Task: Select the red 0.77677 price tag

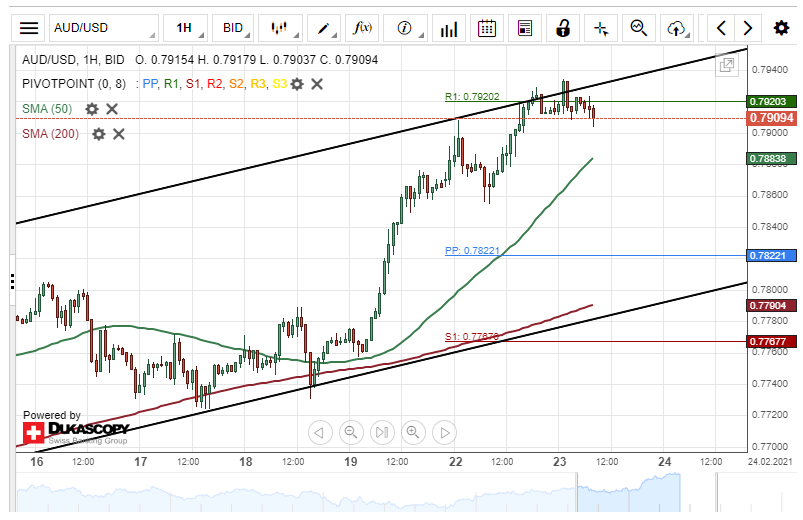Action: tap(772, 341)
